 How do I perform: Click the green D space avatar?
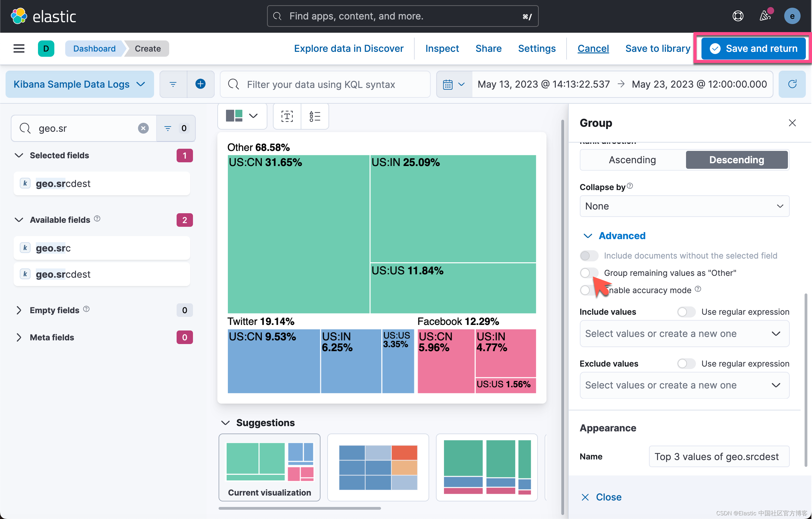[46, 48]
